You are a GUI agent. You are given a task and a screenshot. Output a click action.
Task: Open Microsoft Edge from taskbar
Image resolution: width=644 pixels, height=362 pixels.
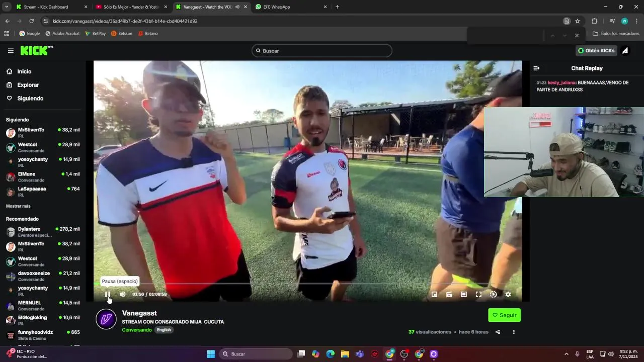point(330,354)
